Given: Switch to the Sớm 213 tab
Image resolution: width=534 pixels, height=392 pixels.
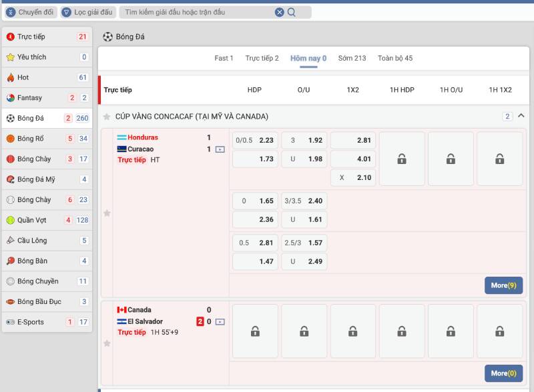Looking at the screenshot, I should [x=352, y=58].
